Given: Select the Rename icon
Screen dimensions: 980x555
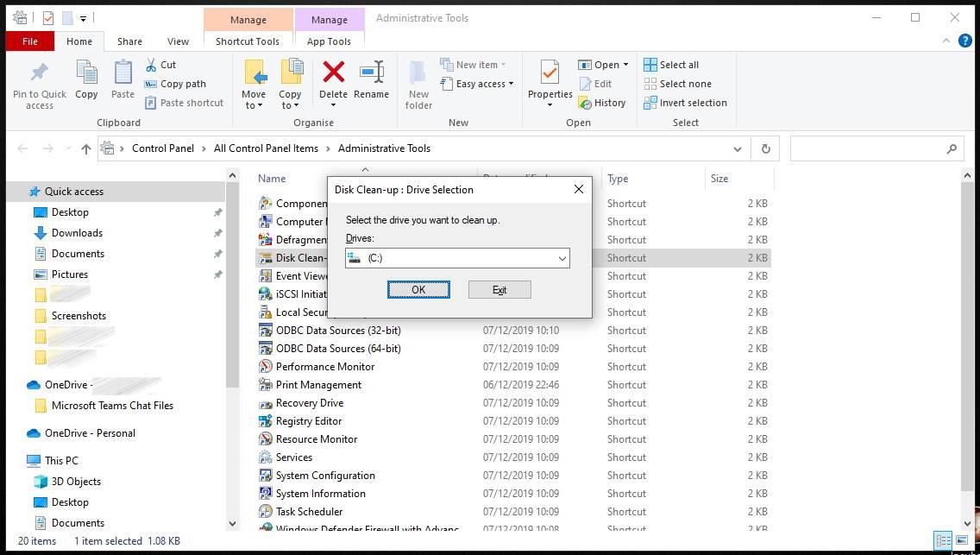Looking at the screenshot, I should [372, 82].
